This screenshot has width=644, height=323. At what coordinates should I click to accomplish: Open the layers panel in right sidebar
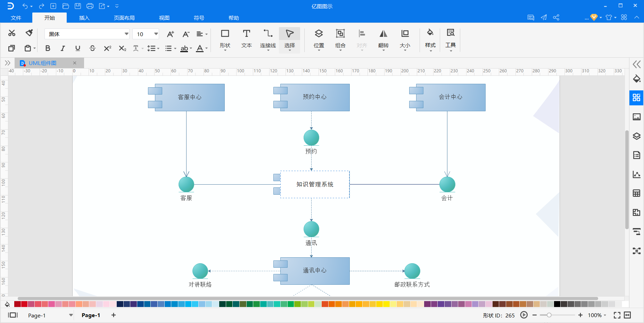click(636, 136)
